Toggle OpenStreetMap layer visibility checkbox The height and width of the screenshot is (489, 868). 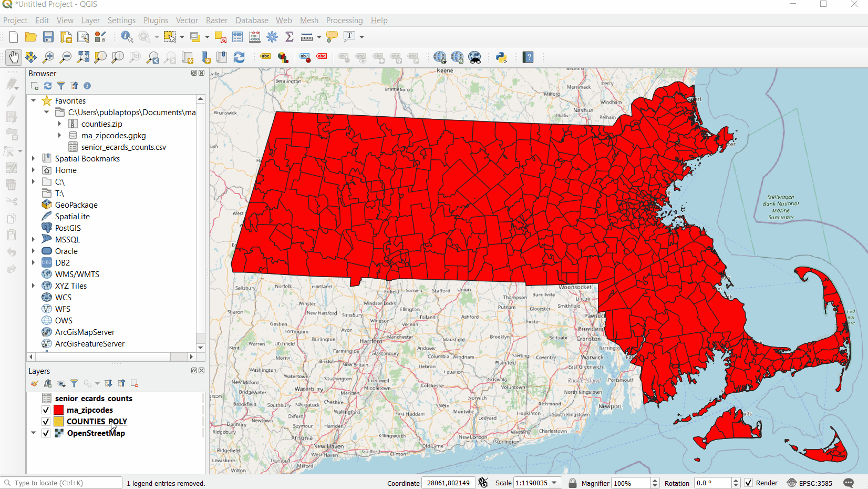[46, 433]
